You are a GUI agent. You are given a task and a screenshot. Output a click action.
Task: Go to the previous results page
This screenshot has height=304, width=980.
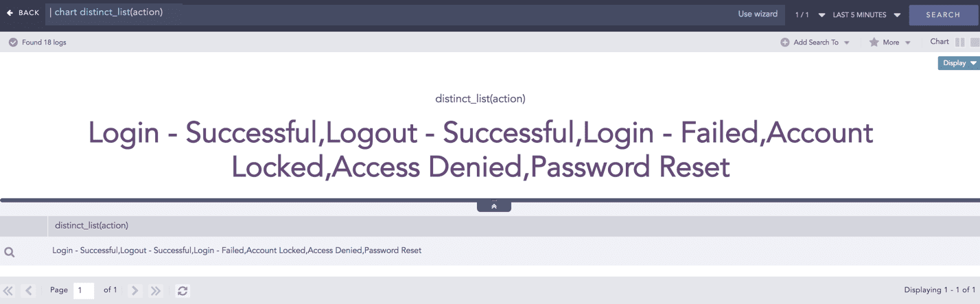[x=29, y=291]
